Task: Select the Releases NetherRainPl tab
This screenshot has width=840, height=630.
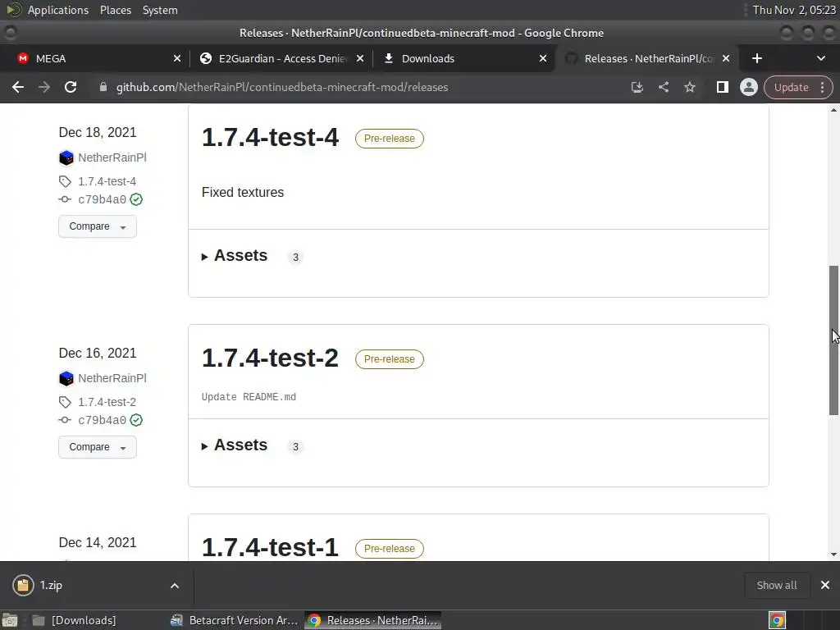Action: (x=648, y=58)
